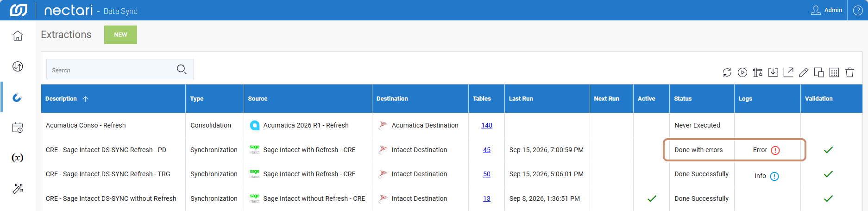Select CRE - Sage Intacct DS-SYNC Refresh - TRG

tap(108, 174)
